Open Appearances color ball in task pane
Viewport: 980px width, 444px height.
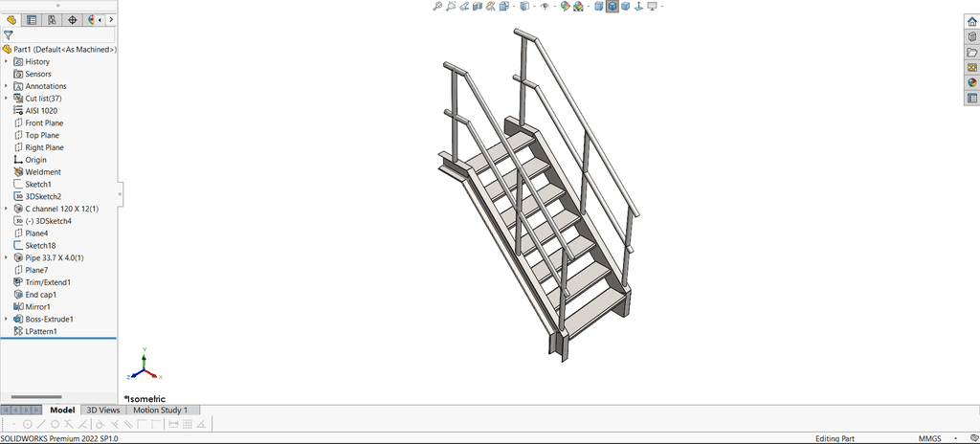point(972,82)
